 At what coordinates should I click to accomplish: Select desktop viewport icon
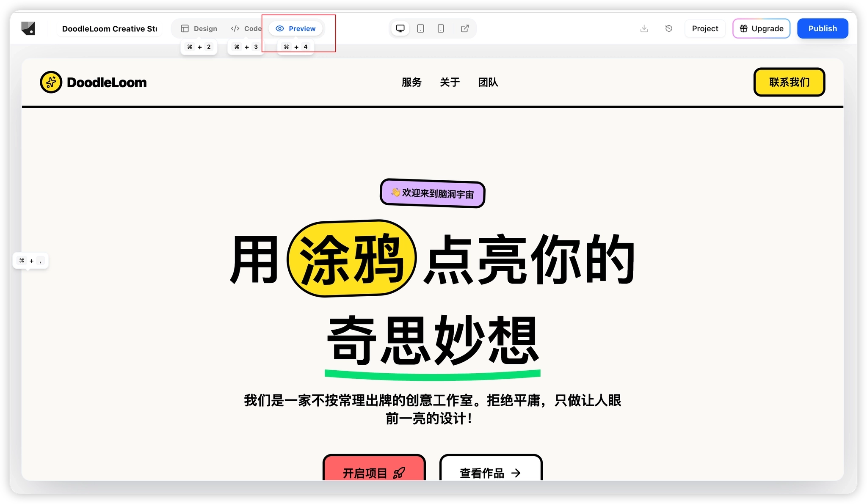tap(400, 28)
